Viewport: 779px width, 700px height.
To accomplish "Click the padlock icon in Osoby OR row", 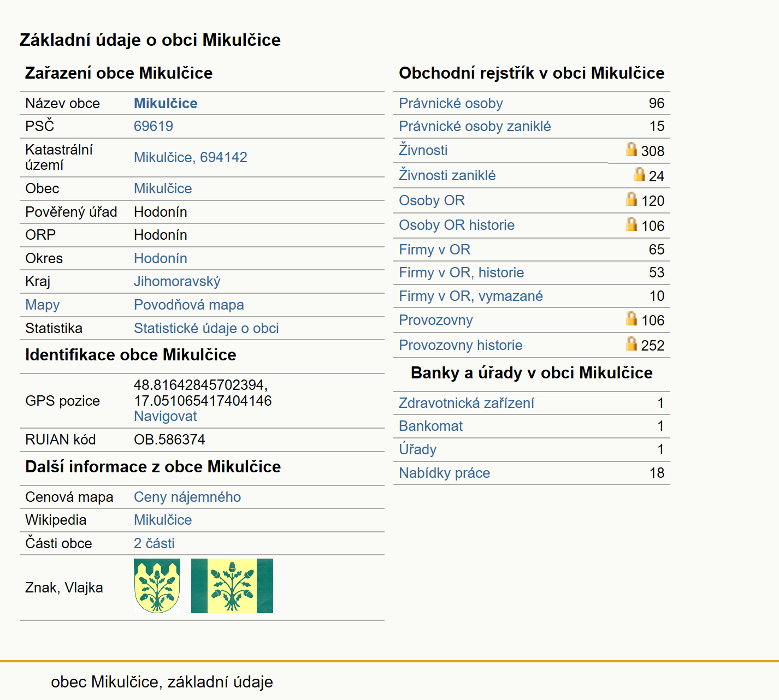I will [x=632, y=199].
